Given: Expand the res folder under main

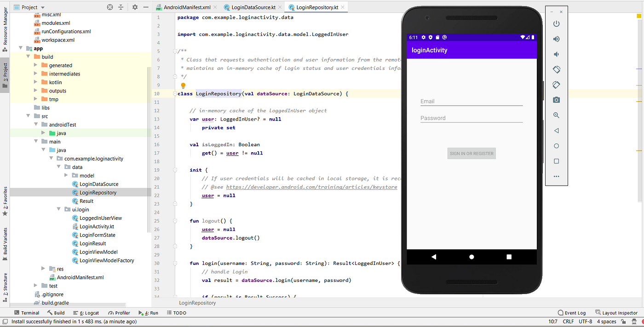Looking at the screenshot, I should tap(43, 269).
